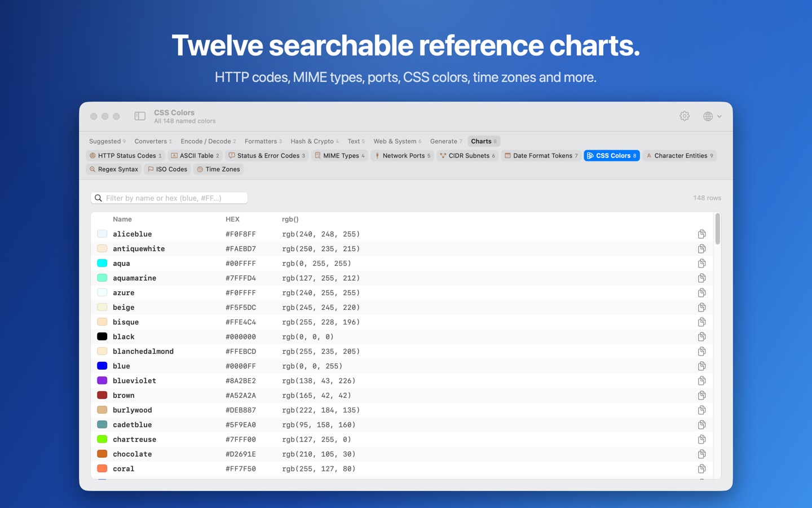Show the Network Ports chart

pos(403,156)
